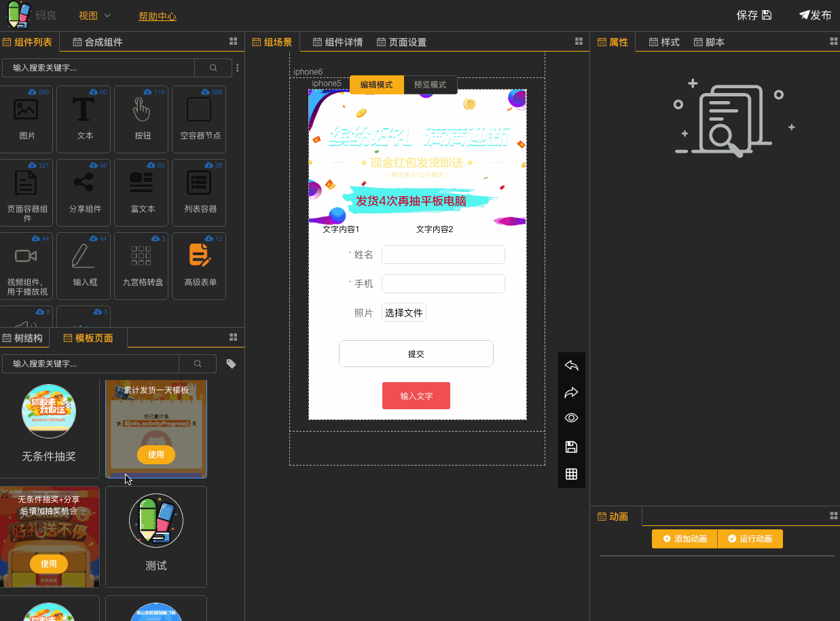
Task: Select the 无条件抽奖 template thumbnail
Action: (x=49, y=412)
